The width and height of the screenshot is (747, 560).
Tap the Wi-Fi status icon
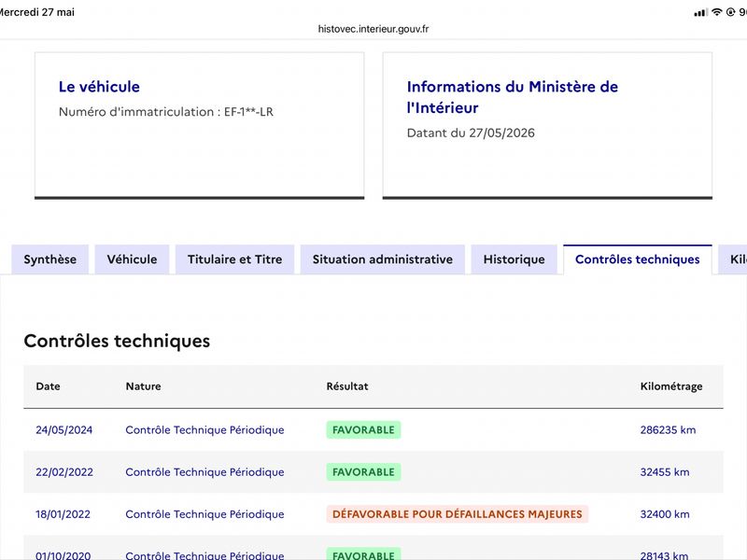(x=716, y=12)
